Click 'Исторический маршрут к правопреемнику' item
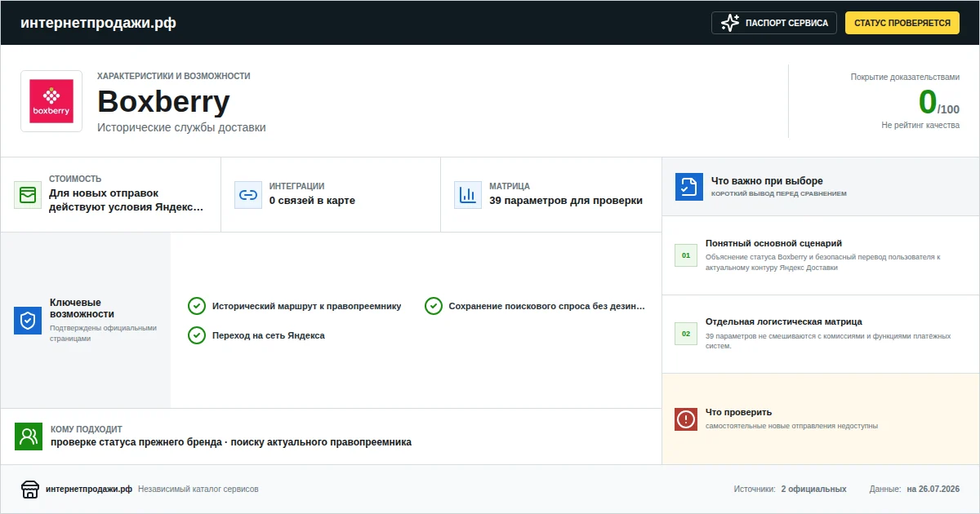The height and width of the screenshot is (514, 980). click(x=307, y=306)
